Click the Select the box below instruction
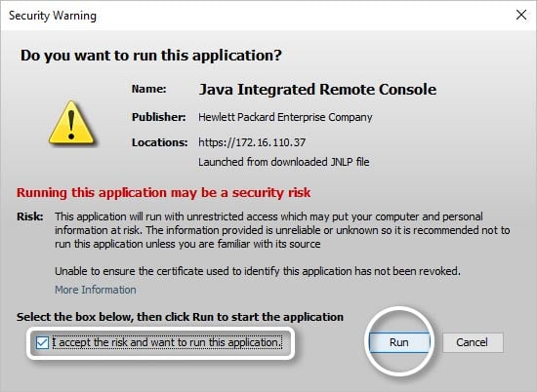Viewport: 537px width, 392px height. (180, 317)
